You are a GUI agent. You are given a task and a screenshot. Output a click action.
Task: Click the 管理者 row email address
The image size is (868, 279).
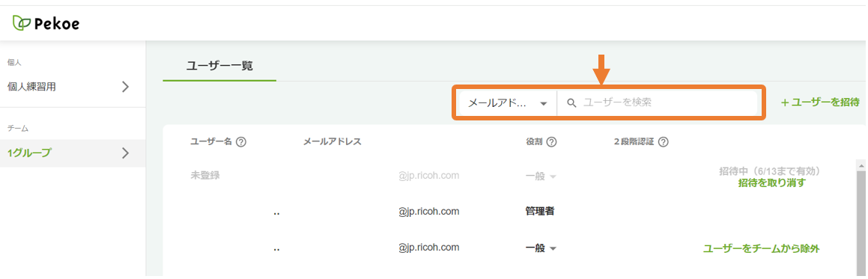point(429,211)
